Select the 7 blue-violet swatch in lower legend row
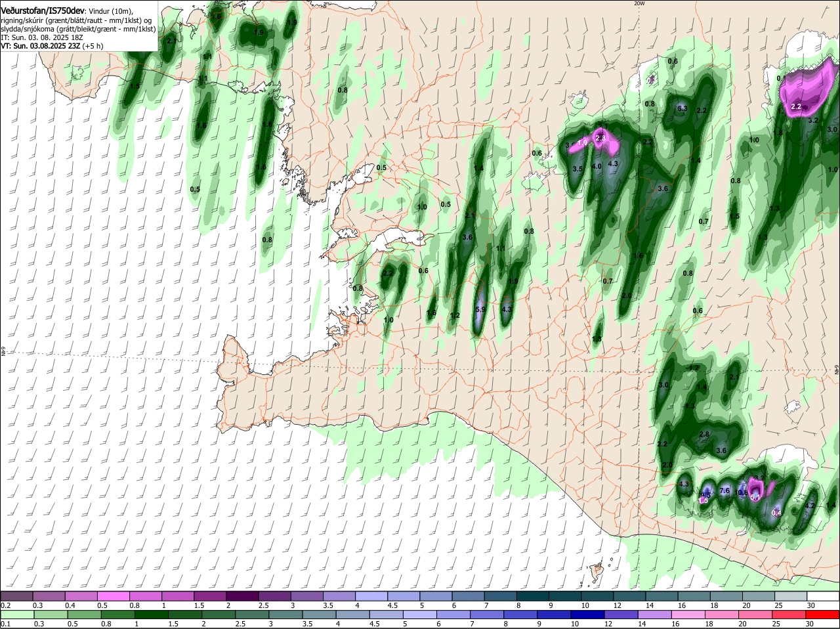The image size is (840, 629). (487, 615)
